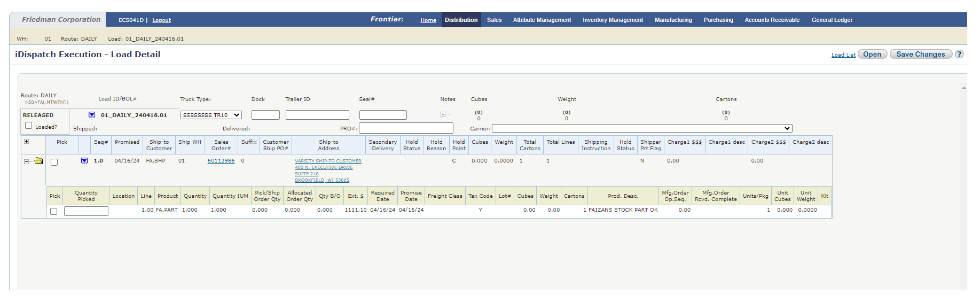This screenshot has height=302, width=980.
Task: Open the Carrier dropdown
Action: click(642, 128)
